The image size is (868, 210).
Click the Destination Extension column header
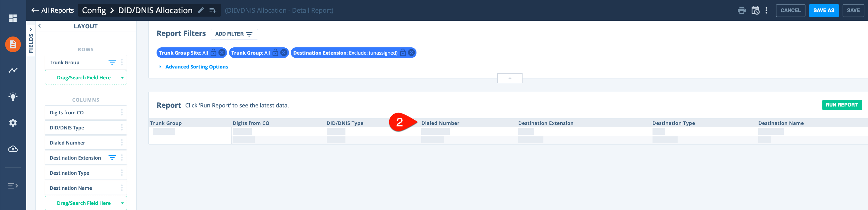coord(546,123)
